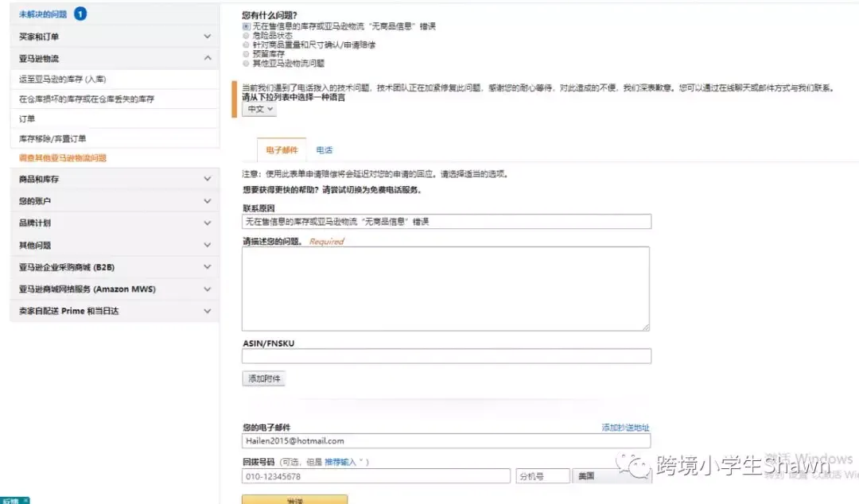Expand the 买家和订单 section

tap(115, 36)
